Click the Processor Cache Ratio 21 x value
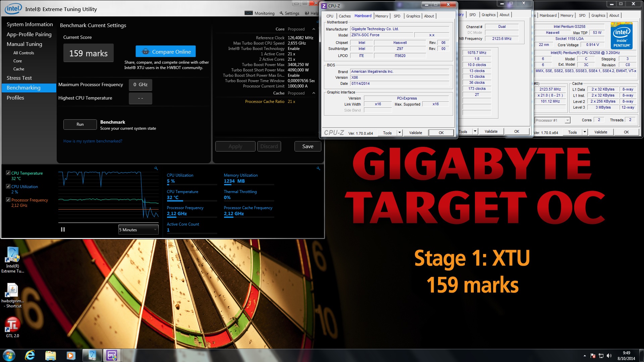The image size is (644, 362). [291, 102]
